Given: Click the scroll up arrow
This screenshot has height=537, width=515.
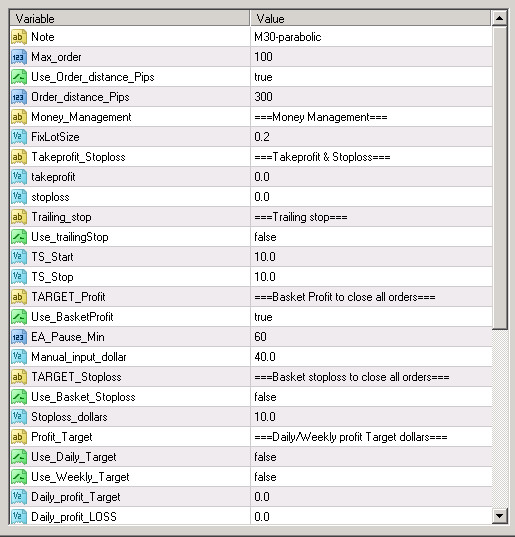Looking at the screenshot, I should click(x=500, y=18).
